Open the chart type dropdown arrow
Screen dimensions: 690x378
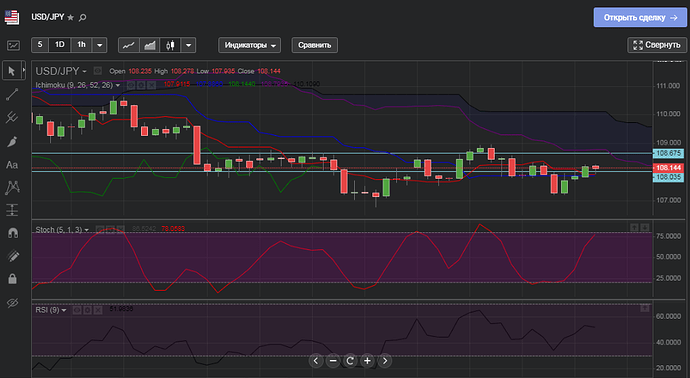tap(188, 45)
